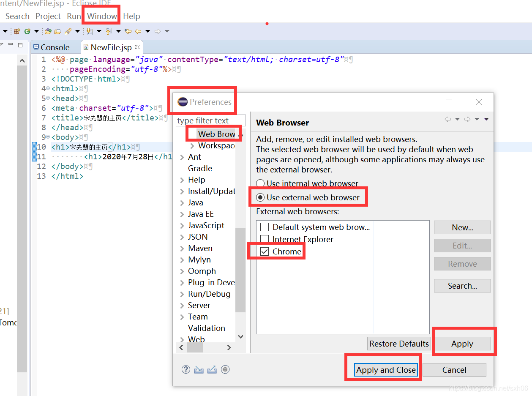Collapse the head tag fold marker
The height and width of the screenshot is (396, 532).
click(x=48, y=98)
